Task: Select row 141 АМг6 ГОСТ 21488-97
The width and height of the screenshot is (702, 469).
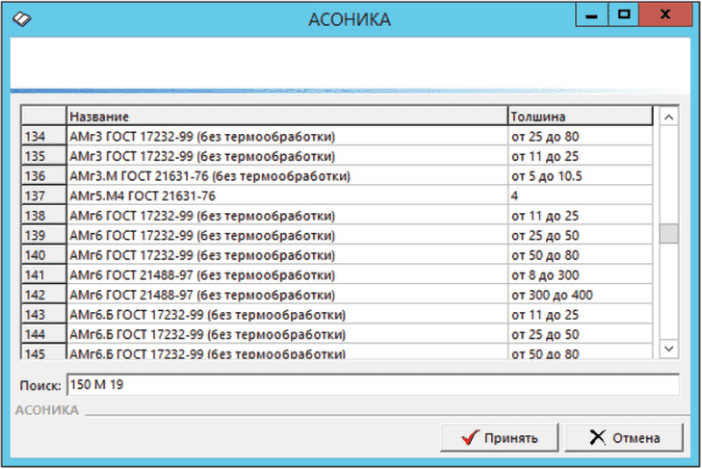Action: click(287, 275)
